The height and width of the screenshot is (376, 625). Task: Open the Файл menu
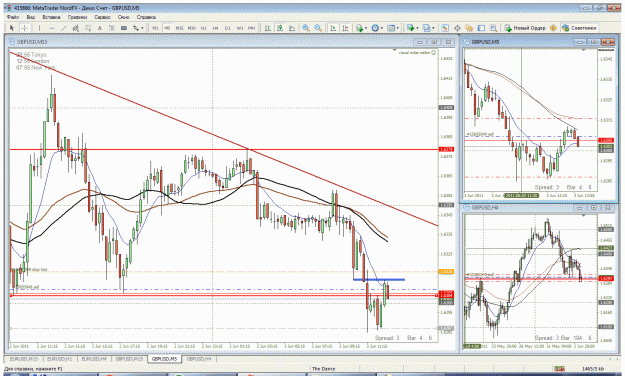click(13, 17)
